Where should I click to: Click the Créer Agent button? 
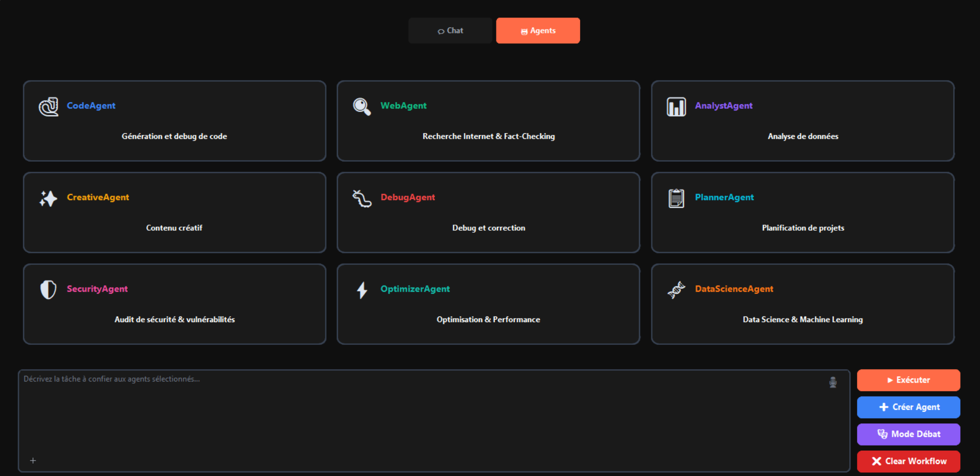click(x=908, y=407)
